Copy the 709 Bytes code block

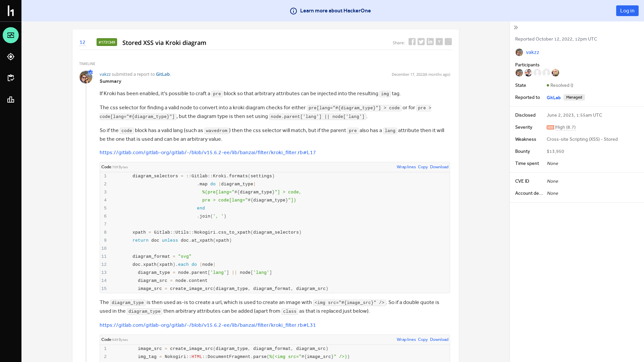click(423, 167)
